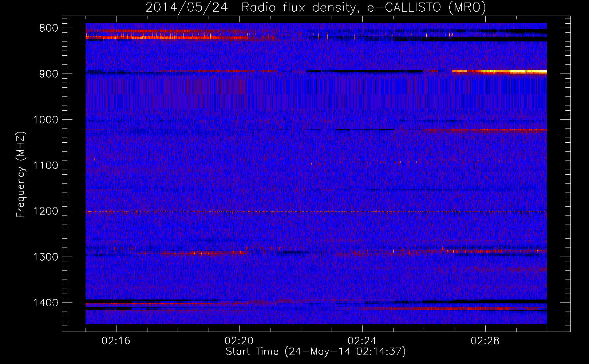Click the thin continuous orange line at 1200 MHz
This screenshot has width=589, height=364.
coord(316,211)
